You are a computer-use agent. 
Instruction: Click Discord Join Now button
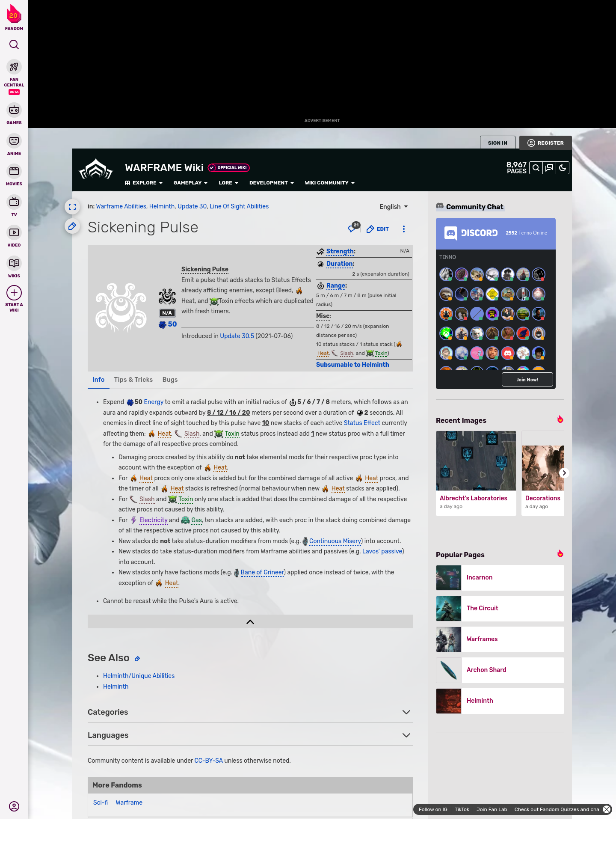pyautogui.click(x=527, y=380)
